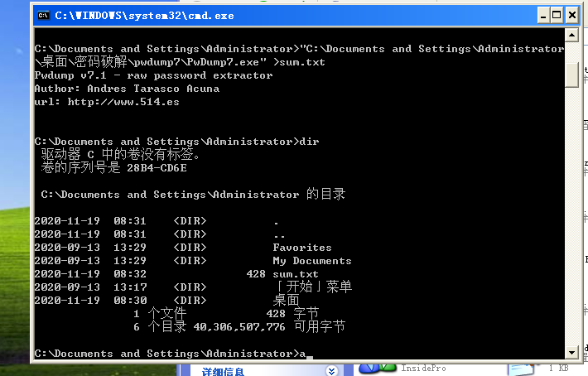The image size is (588, 376).
Task: Click 'Pwdump v7.1 - raw password extractor' line
Action: pyautogui.click(x=153, y=75)
